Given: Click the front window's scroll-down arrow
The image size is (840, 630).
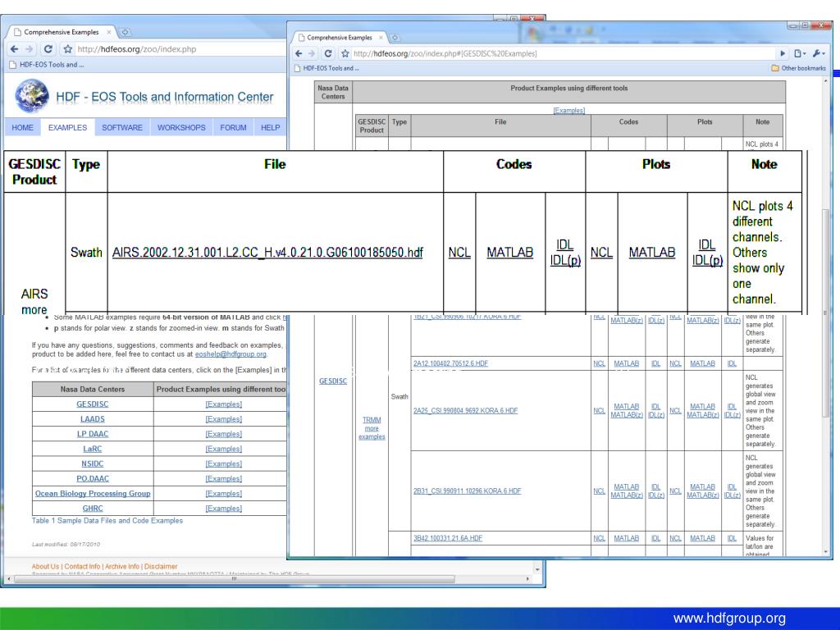Looking at the screenshot, I should [825, 551].
